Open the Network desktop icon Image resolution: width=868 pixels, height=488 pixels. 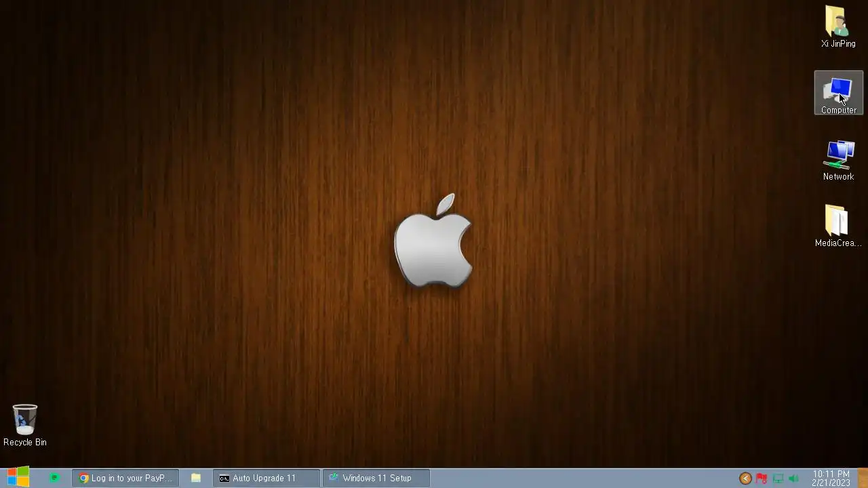pos(839,160)
